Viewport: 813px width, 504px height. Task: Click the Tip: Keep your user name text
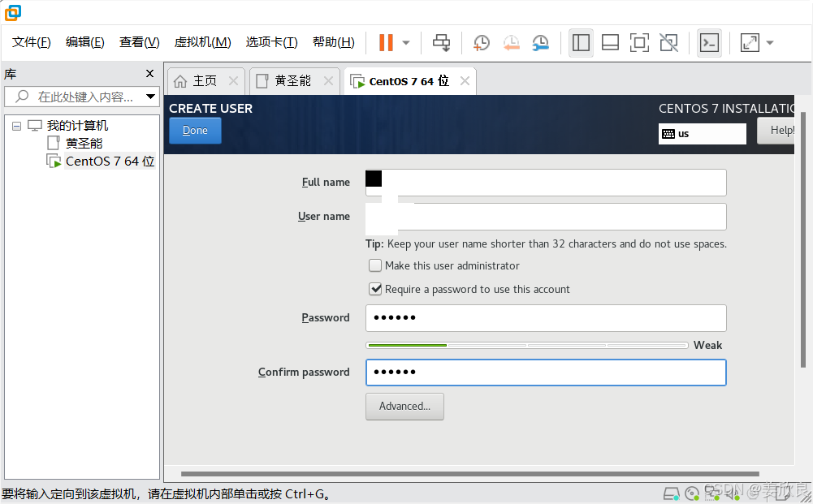tap(546, 244)
